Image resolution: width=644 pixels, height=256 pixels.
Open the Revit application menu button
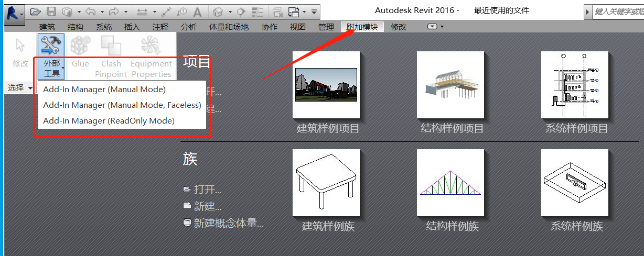point(14,14)
